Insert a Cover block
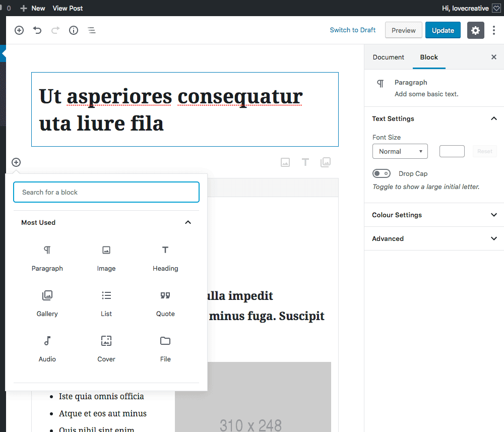The height and width of the screenshot is (432, 504). (x=106, y=348)
